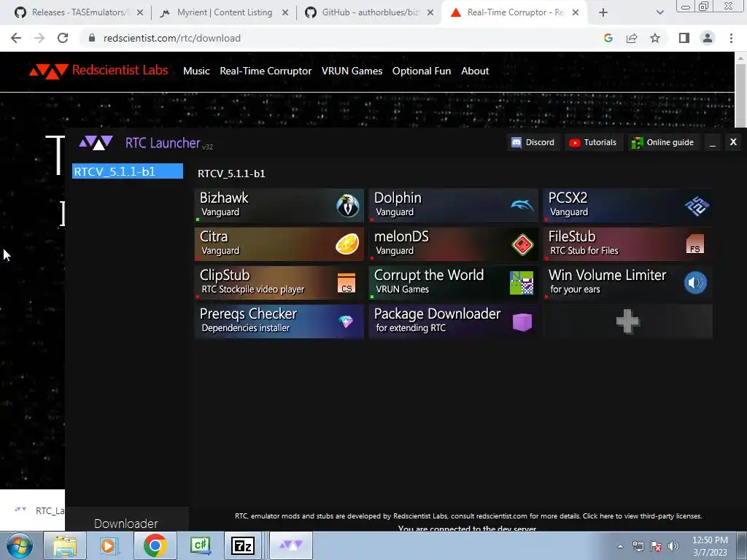Open Windows Explorer from the taskbar
Screen dimensions: 747x560
point(65,545)
